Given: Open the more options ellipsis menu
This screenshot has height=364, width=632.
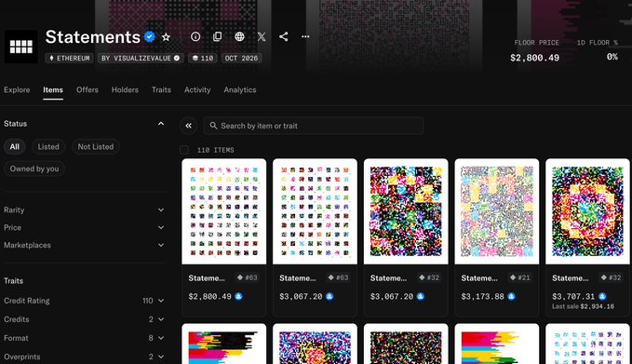Looking at the screenshot, I should pos(305,36).
